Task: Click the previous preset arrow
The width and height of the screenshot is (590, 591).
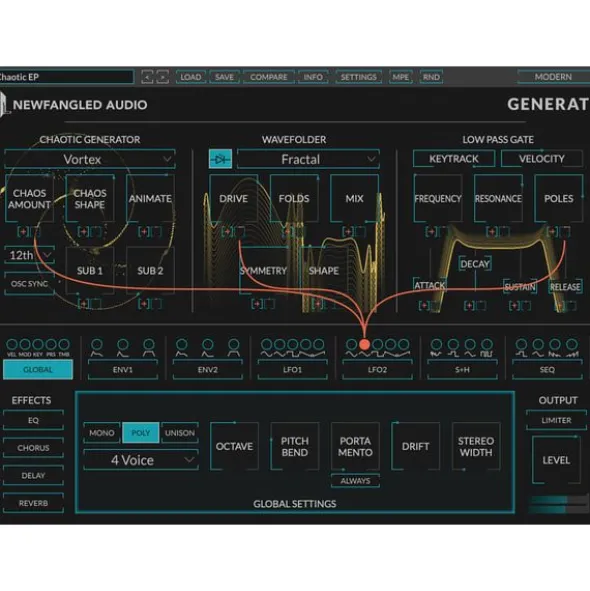Action: (147, 77)
